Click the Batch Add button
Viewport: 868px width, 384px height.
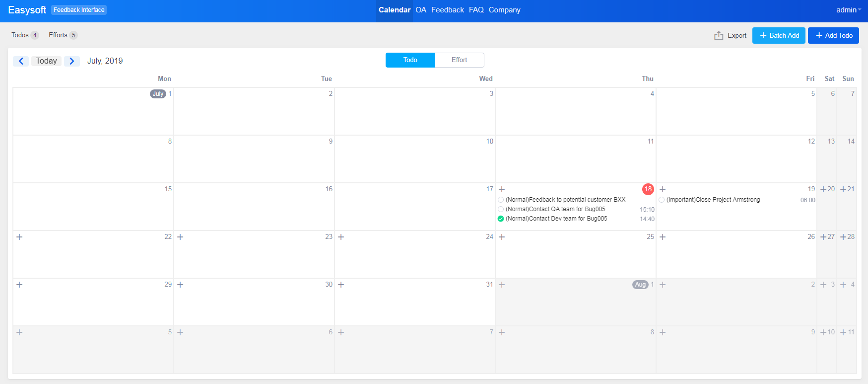coord(779,35)
